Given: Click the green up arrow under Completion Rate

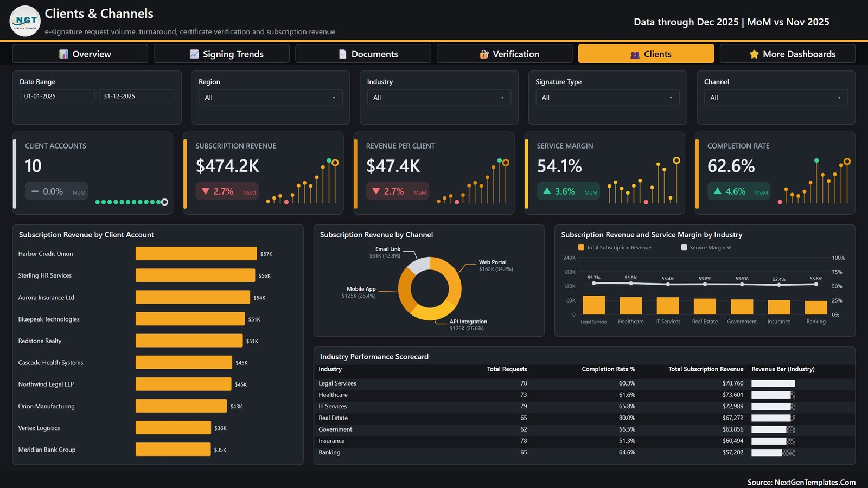Looking at the screenshot, I should [x=717, y=191].
